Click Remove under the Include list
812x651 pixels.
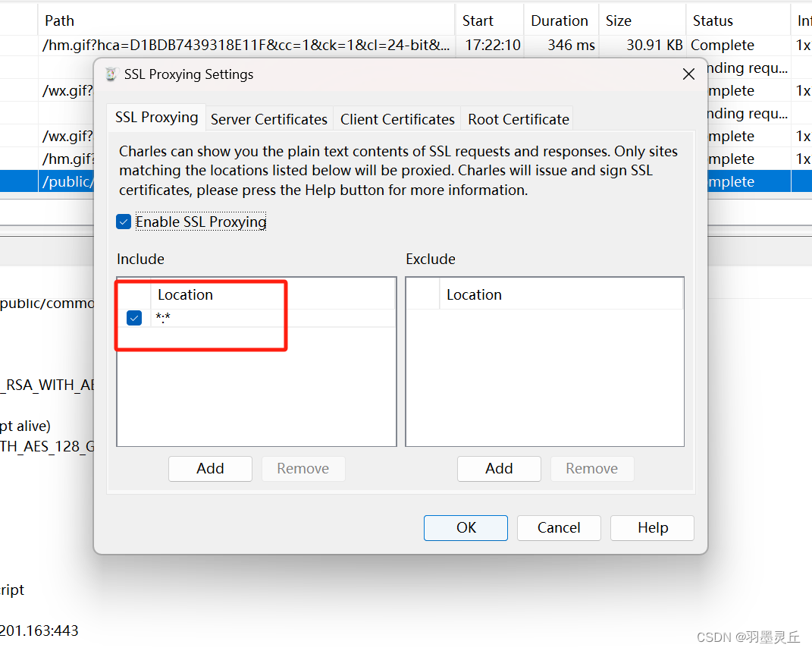coord(303,469)
